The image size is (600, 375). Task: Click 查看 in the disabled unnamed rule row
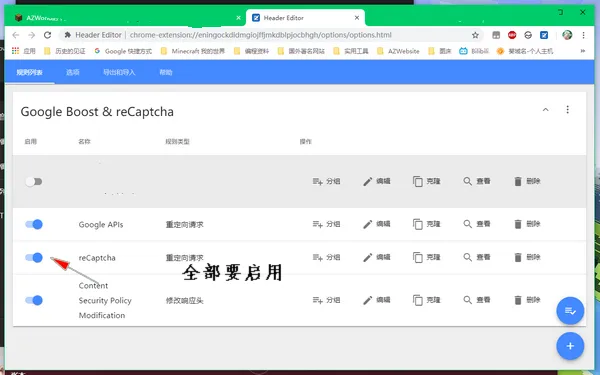coord(476,181)
